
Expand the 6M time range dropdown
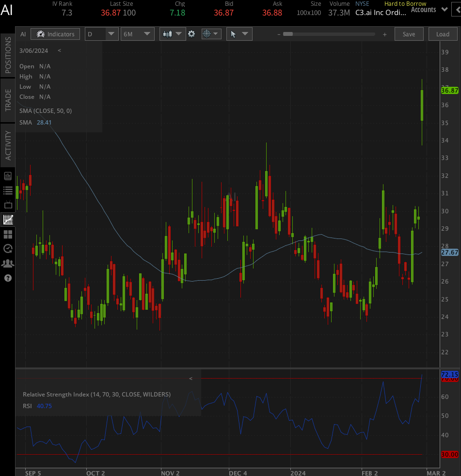[147, 34]
